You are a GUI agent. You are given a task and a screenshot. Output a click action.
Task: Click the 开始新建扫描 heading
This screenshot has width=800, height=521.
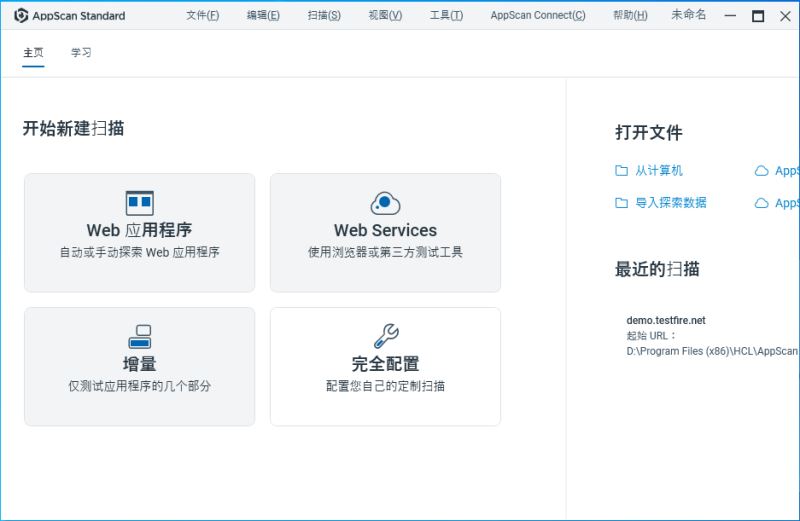(73, 129)
